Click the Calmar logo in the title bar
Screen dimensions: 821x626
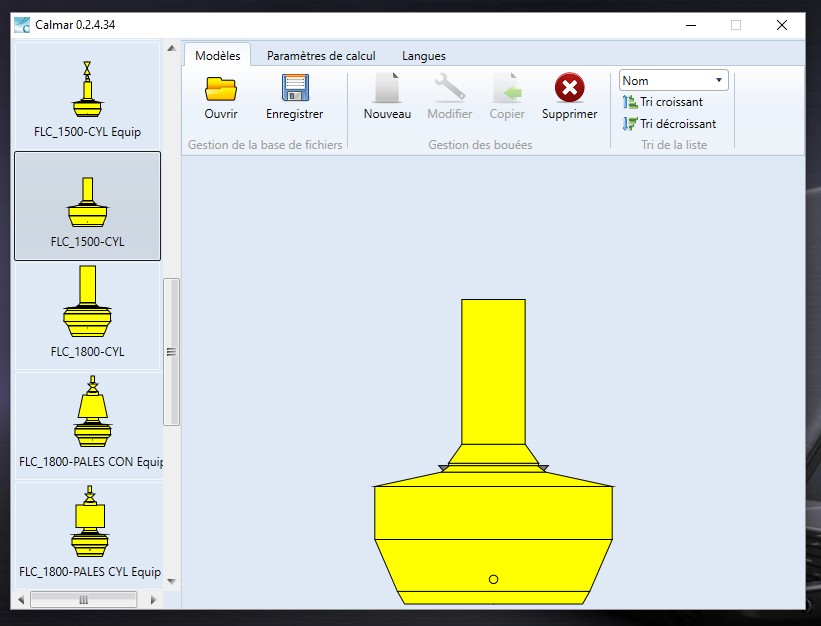coord(21,24)
